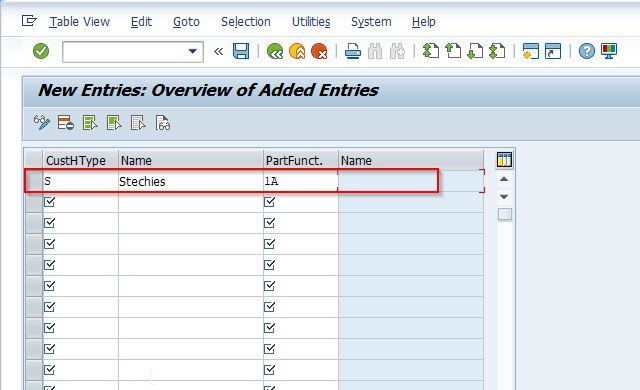This screenshot has height=390, width=640.
Task: Click the red Cancel icon
Action: 319,51
